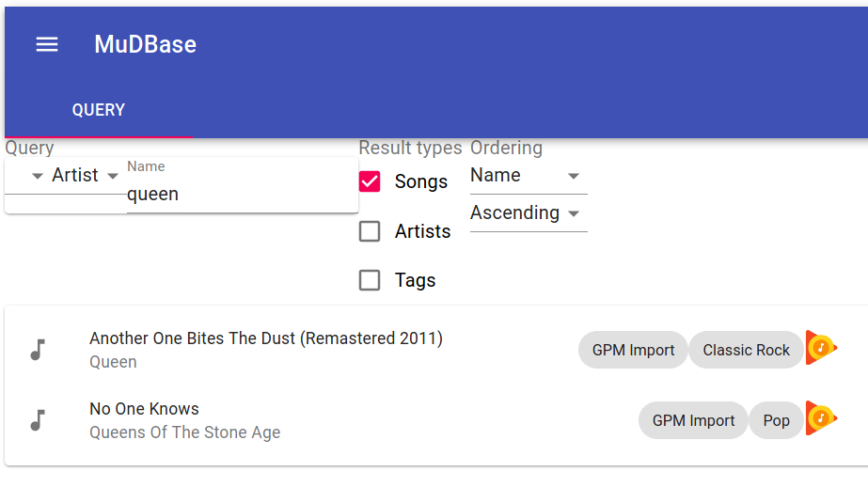Open the hamburger navigation menu
868x503 pixels.
(x=47, y=44)
